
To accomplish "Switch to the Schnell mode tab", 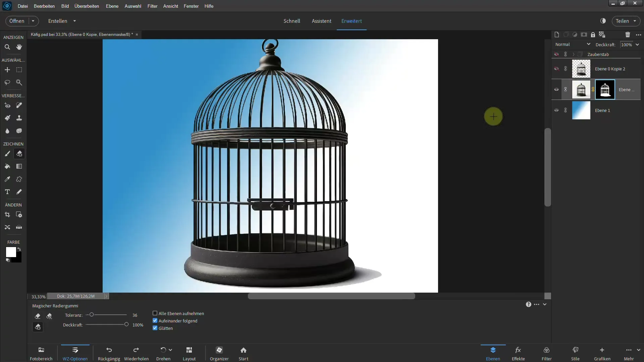I will click(292, 21).
